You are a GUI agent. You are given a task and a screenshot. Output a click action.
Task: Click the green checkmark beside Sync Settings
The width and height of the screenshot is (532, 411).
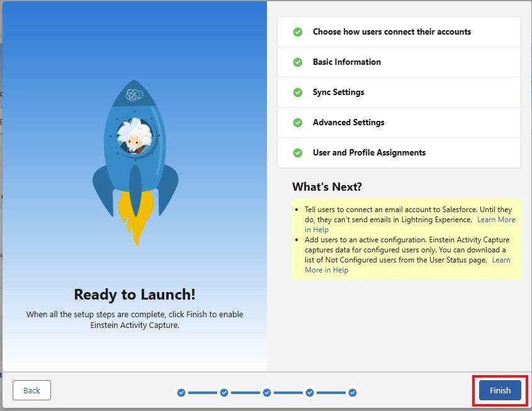(x=298, y=93)
